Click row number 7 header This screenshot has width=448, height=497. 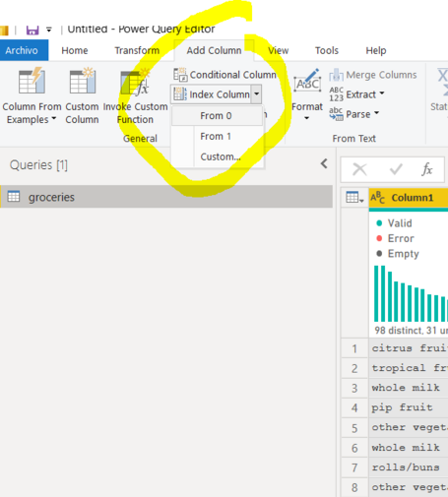point(354,467)
